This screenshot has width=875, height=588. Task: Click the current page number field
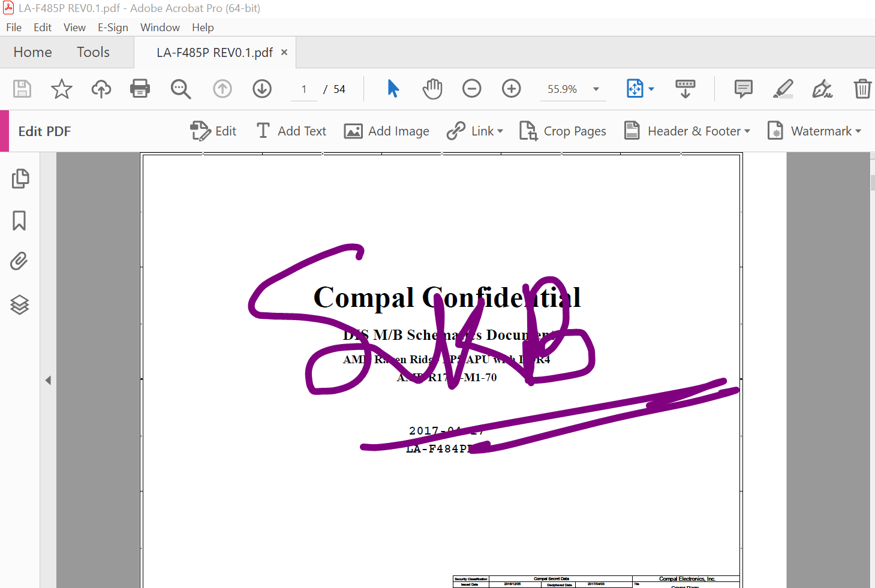point(304,89)
